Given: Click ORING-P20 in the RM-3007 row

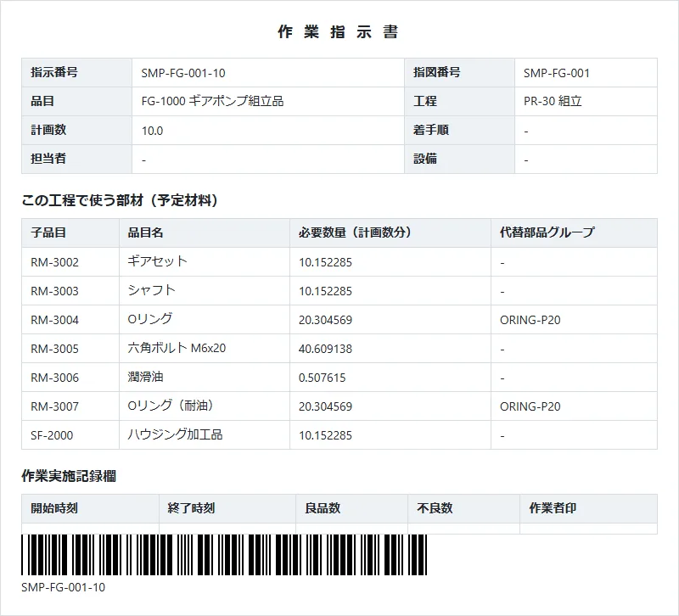Looking at the screenshot, I should coord(530,407).
